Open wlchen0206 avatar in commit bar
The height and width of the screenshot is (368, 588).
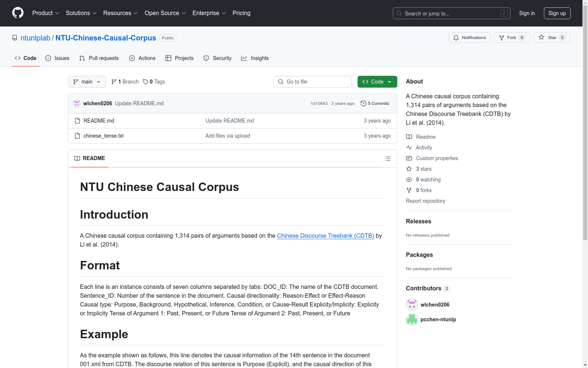pyautogui.click(x=77, y=103)
